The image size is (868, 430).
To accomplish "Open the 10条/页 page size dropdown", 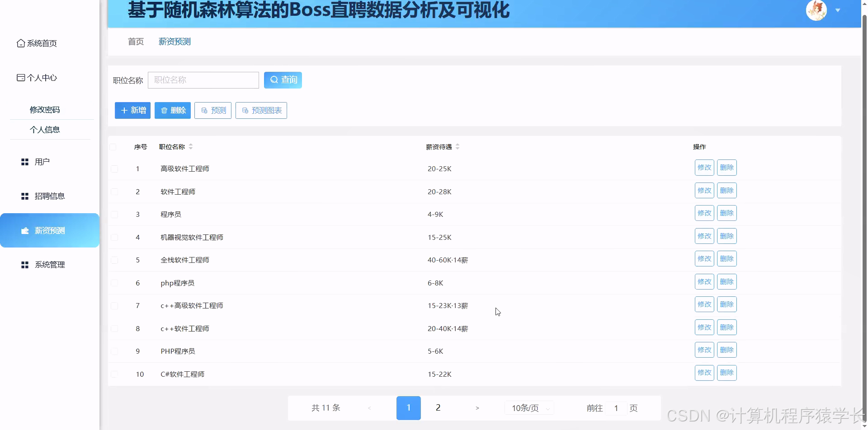I will pos(529,407).
